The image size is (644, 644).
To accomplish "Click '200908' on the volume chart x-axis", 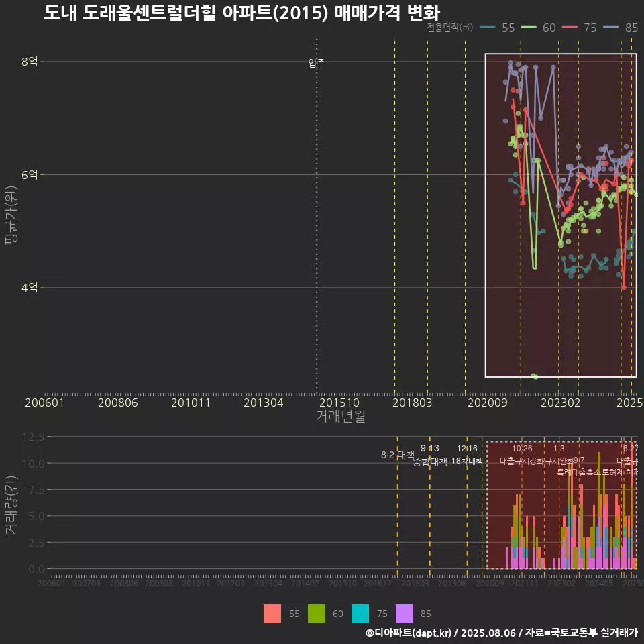I will [x=159, y=583].
